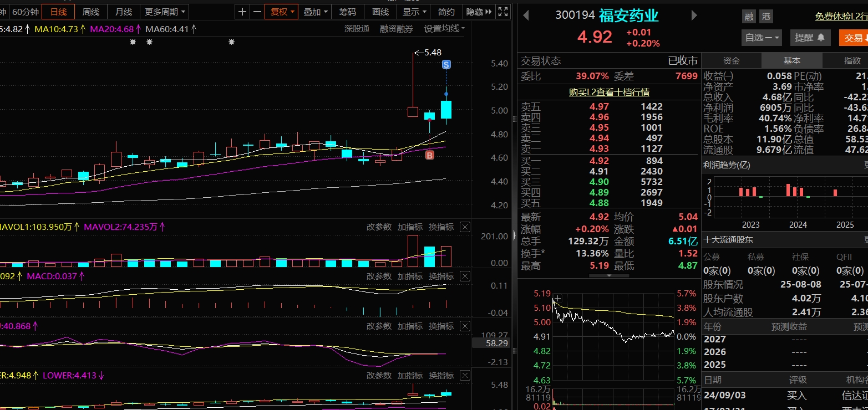Click stock name 福安药业
Screen dimensions: 868x410
coord(628,16)
